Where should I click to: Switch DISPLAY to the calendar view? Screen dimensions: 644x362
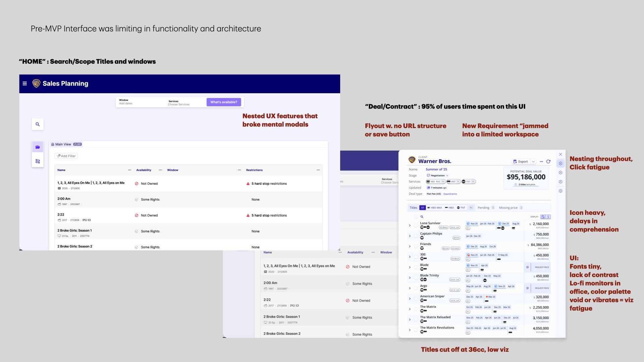click(x=543, y=217)
